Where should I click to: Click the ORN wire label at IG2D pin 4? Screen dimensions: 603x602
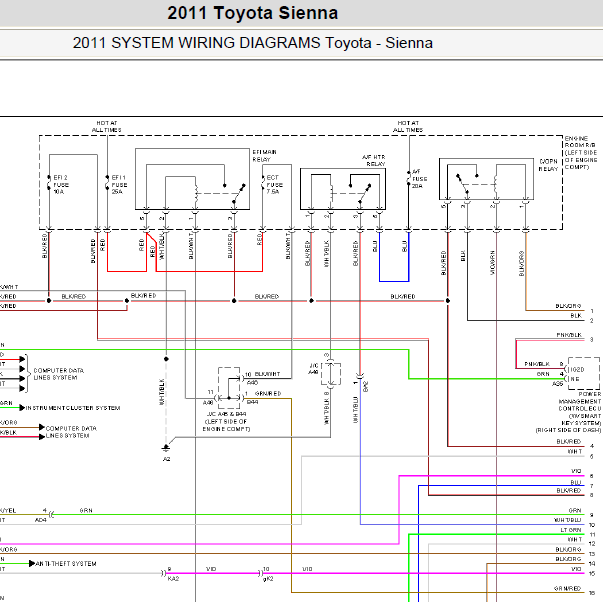click(x=543, y=374)
